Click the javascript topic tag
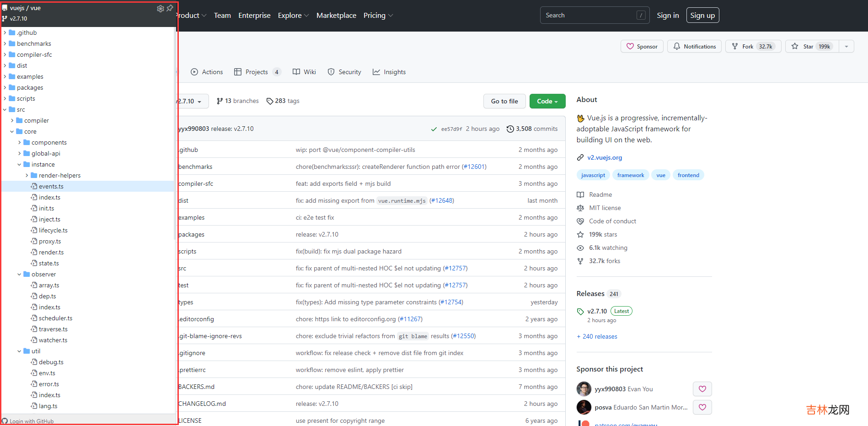 [x=593, y=175]
